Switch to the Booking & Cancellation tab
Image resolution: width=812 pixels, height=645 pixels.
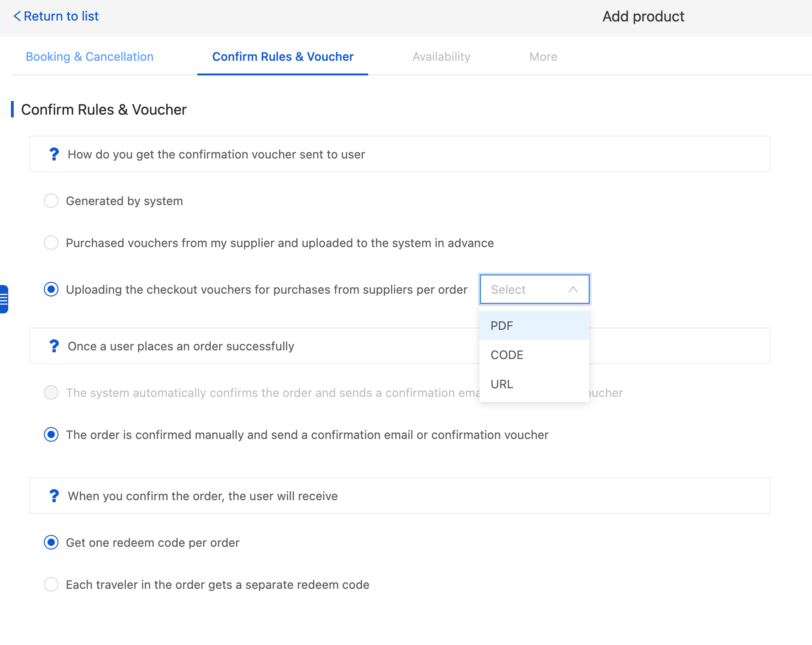(90, 57)
